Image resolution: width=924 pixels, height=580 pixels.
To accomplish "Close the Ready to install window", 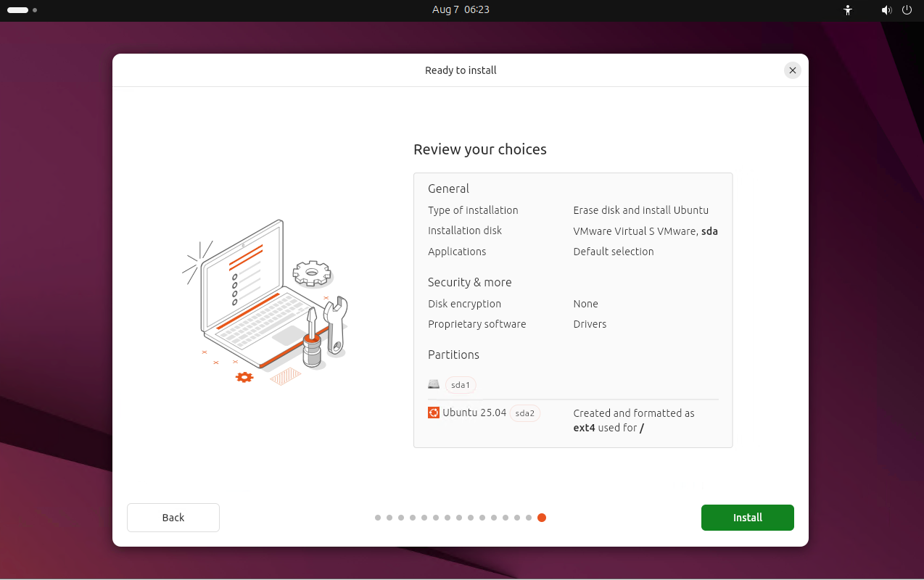I will [x=793, y=70].
